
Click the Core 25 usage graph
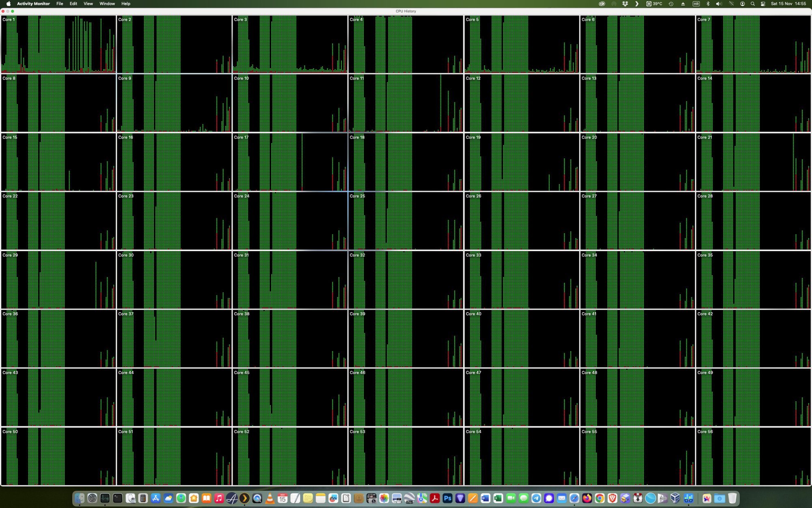click(405, 221)
